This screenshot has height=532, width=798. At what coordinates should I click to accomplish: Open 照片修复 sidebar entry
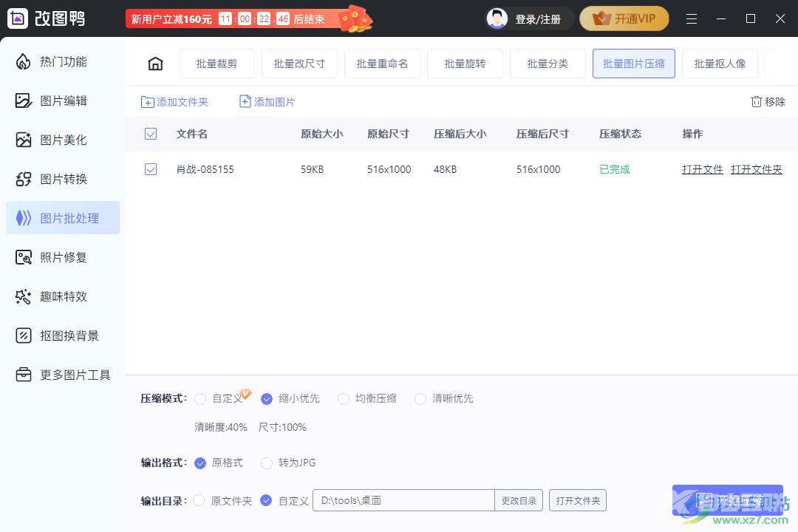63,257
